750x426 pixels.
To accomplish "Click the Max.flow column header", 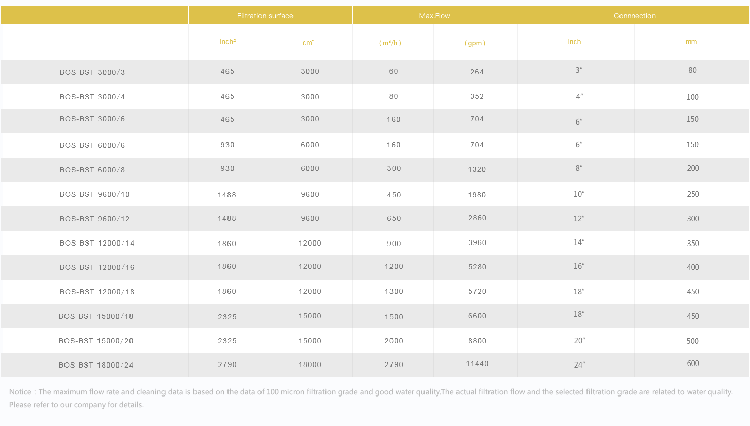I will (434, 15).
